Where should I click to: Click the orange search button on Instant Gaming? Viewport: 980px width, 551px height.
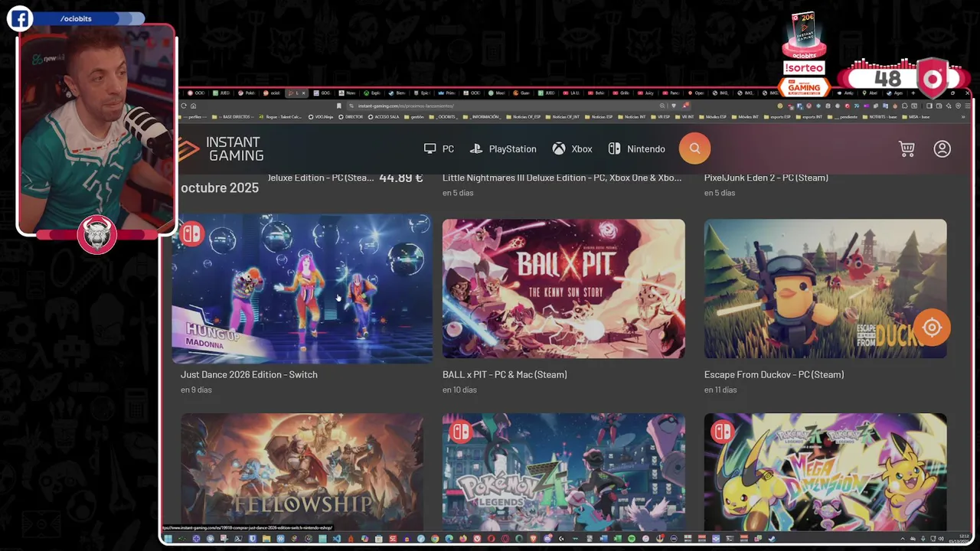pos(694,148)
